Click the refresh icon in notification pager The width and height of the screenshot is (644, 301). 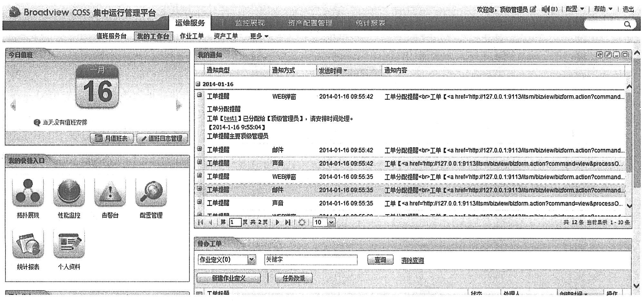coord(302,222)
